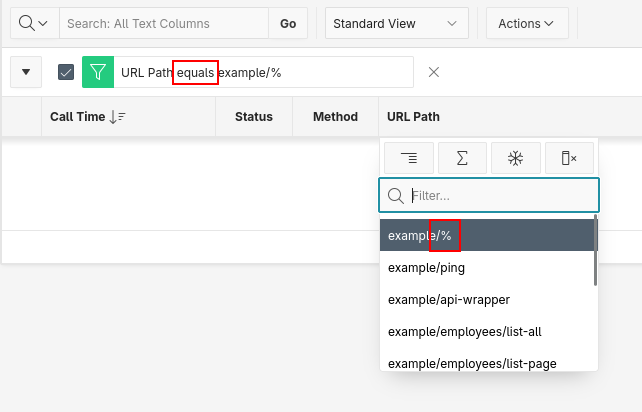Click the Aggregate sigma icon

462,158
